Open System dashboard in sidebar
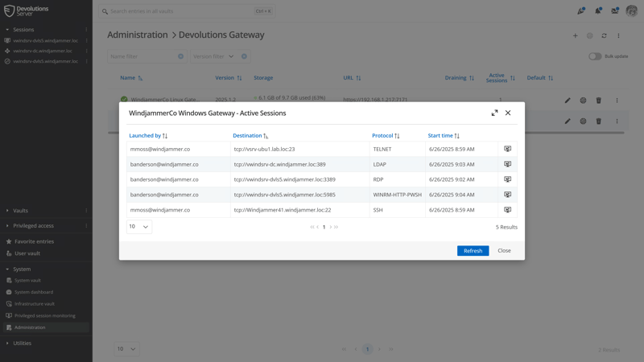 click(34, 292)
